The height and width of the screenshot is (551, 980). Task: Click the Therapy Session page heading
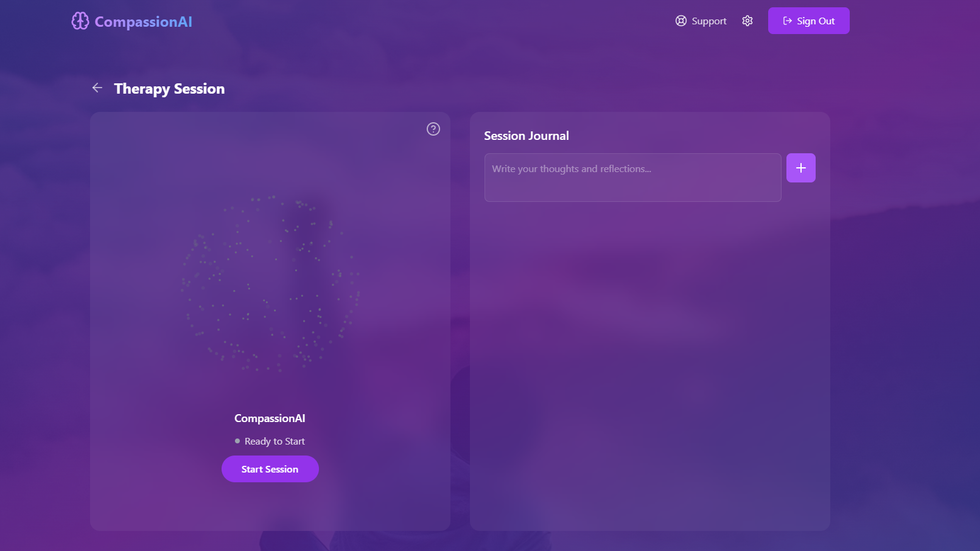pos(169,89)
